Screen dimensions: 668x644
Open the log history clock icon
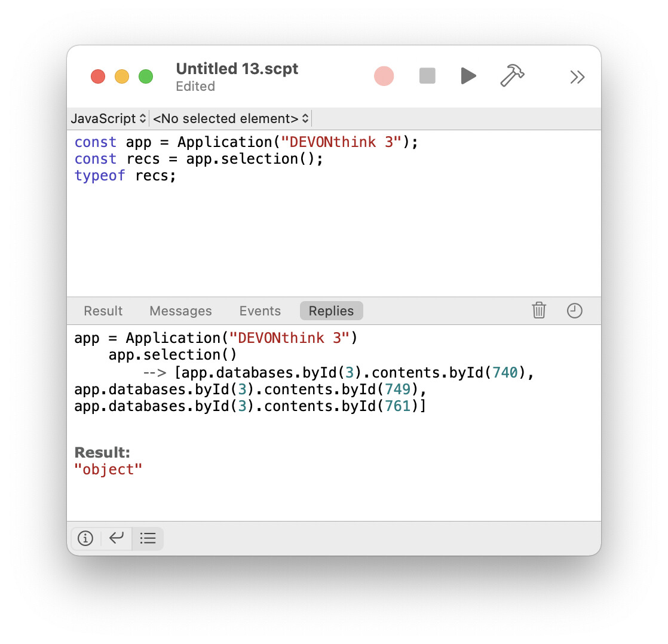coord(574,311)
